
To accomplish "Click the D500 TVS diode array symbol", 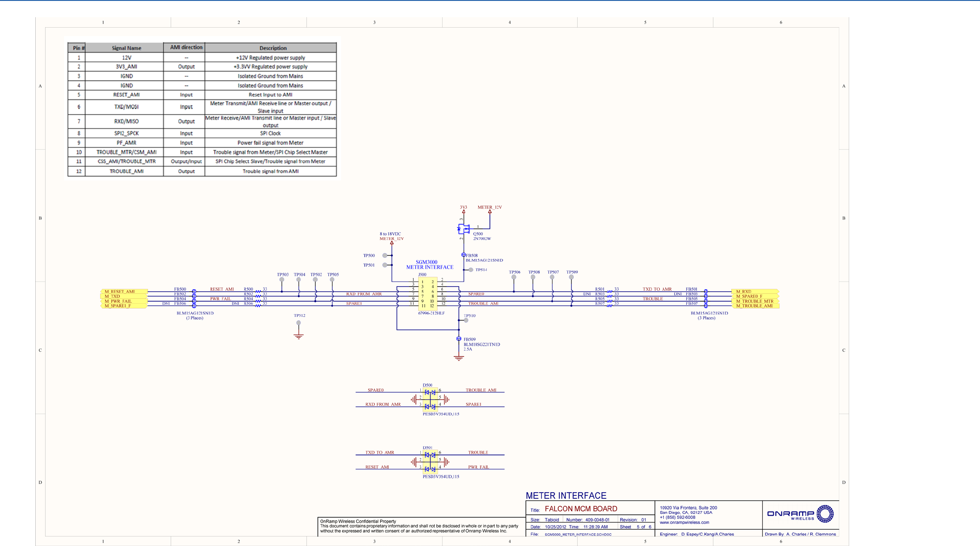I will [x=430, y=399].
